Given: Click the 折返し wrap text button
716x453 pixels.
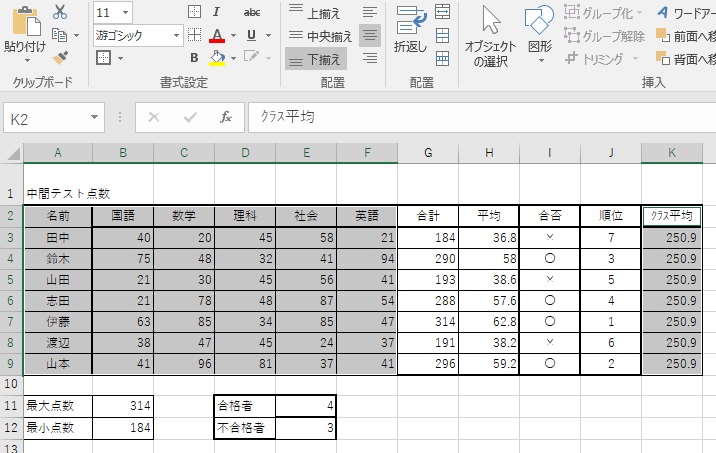Looking at the screenshot, I should coord(411,28).
